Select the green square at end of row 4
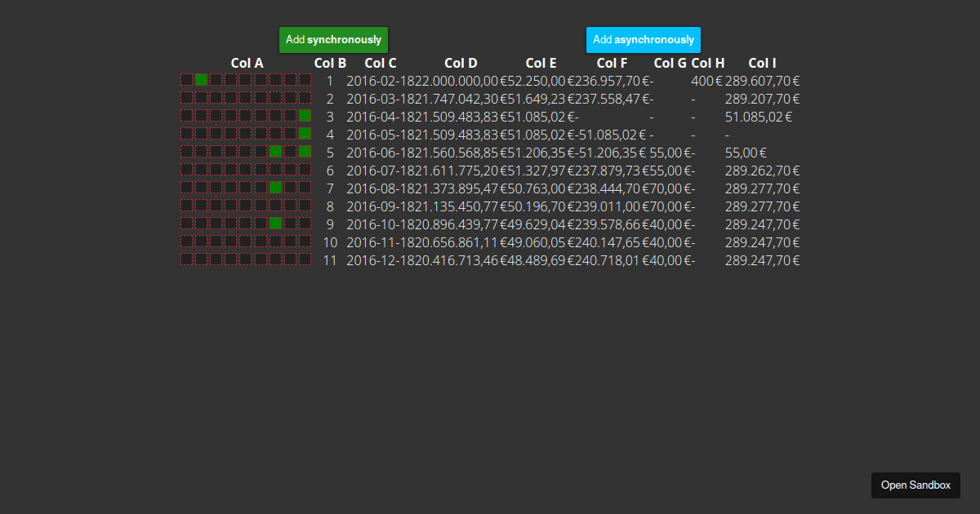This screenshot has height=514, width=980. [x=305, y=133]
